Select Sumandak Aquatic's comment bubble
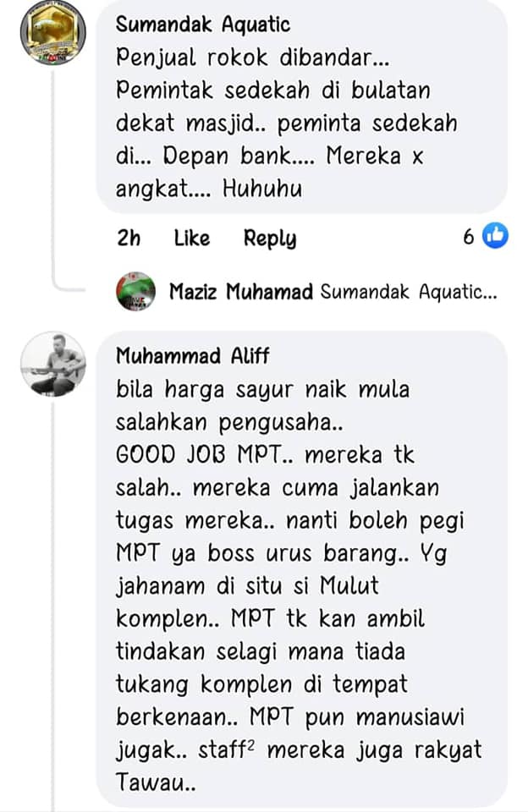 click(x=301, y=107)
